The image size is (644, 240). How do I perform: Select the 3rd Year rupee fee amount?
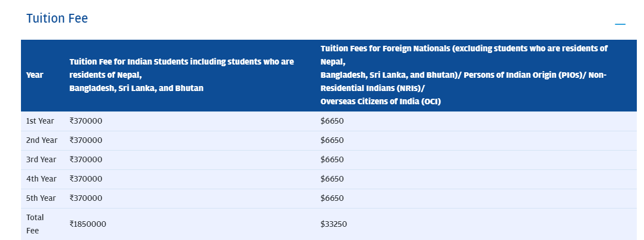click(86, 159)
